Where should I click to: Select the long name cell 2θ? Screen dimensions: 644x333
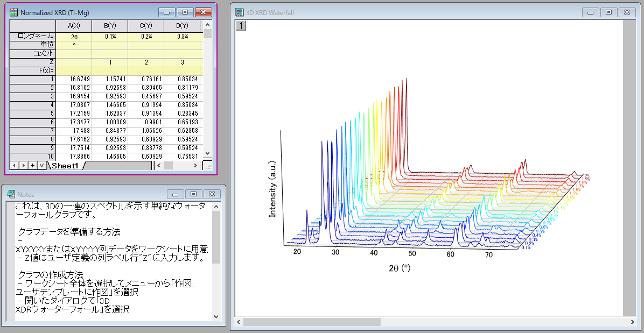point(74,37)
